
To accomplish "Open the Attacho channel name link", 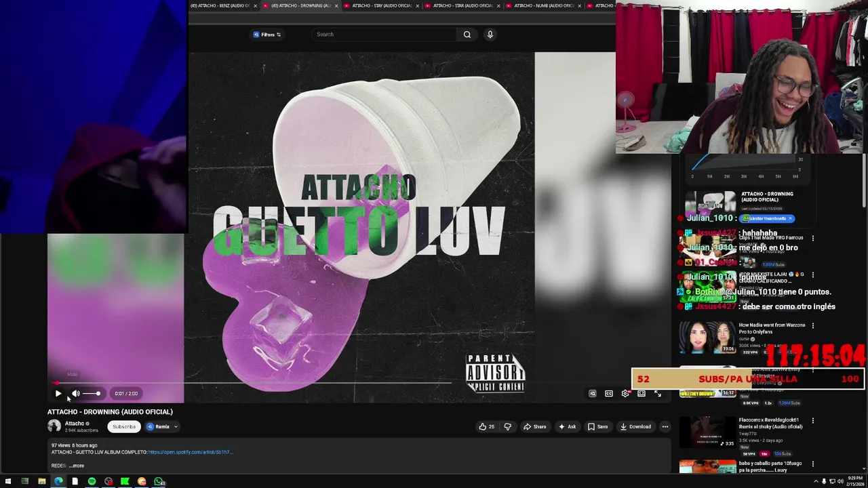I will pos(75,424).
